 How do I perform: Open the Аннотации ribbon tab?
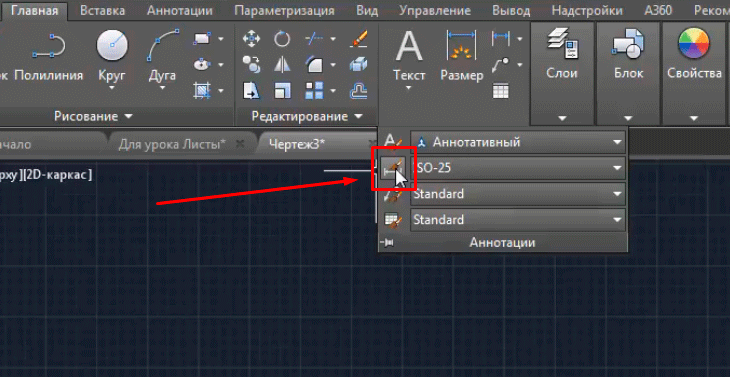pos(180,10)
